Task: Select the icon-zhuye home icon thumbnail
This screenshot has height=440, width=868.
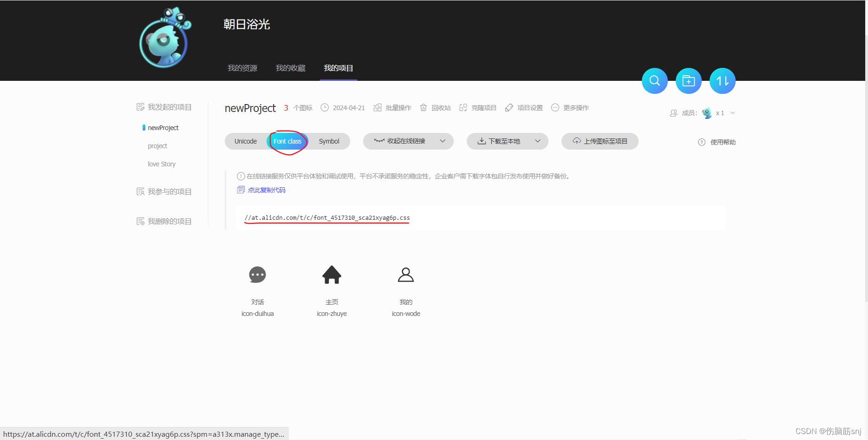Action: point(332,275)
